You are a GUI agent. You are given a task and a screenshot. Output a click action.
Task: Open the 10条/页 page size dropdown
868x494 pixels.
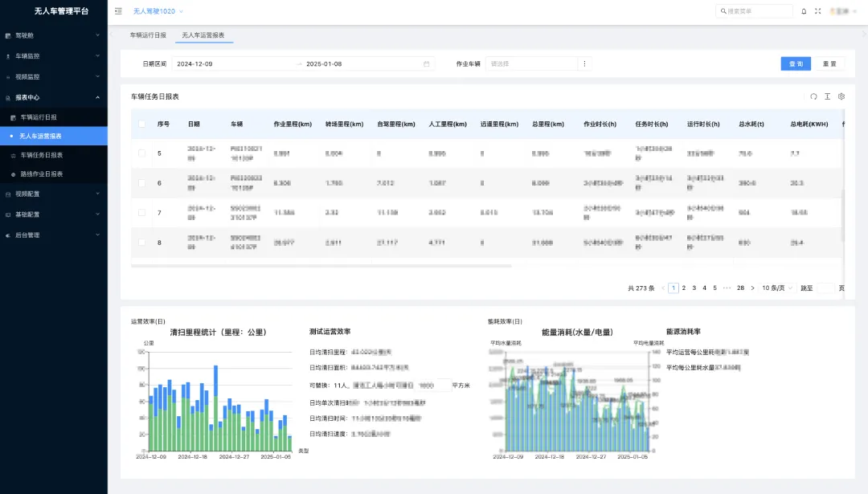777,288
